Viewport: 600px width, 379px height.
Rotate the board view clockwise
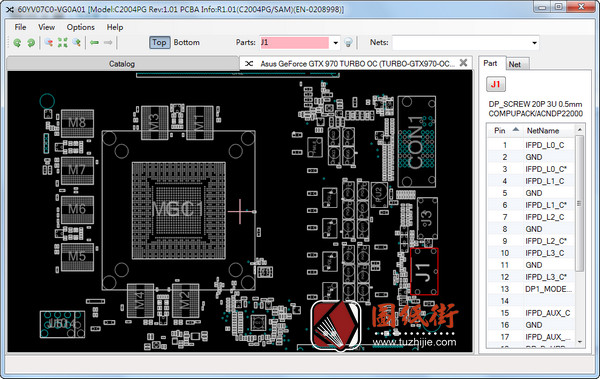(31, 42)
